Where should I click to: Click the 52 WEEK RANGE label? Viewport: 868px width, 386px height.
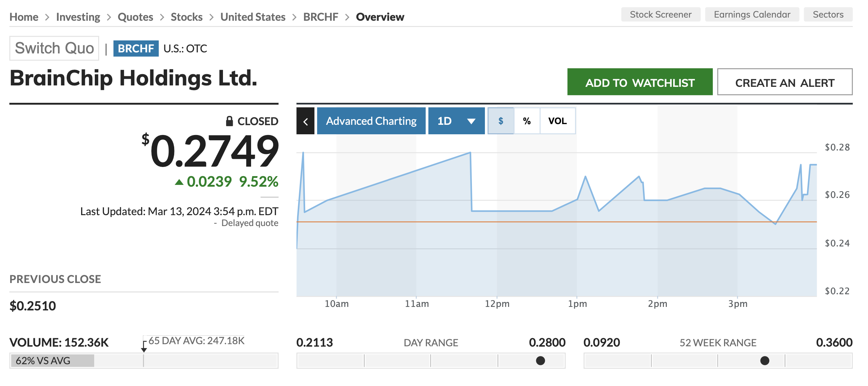coord(718,343)
